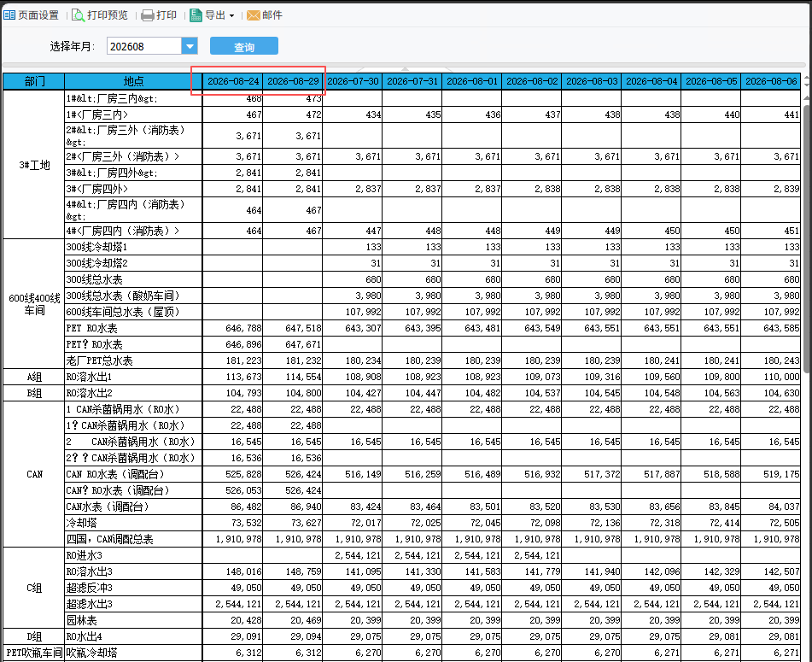Select the 2026-07-31 column header
The width and height of the screenshot is (812, 662).
click(412, 81)
